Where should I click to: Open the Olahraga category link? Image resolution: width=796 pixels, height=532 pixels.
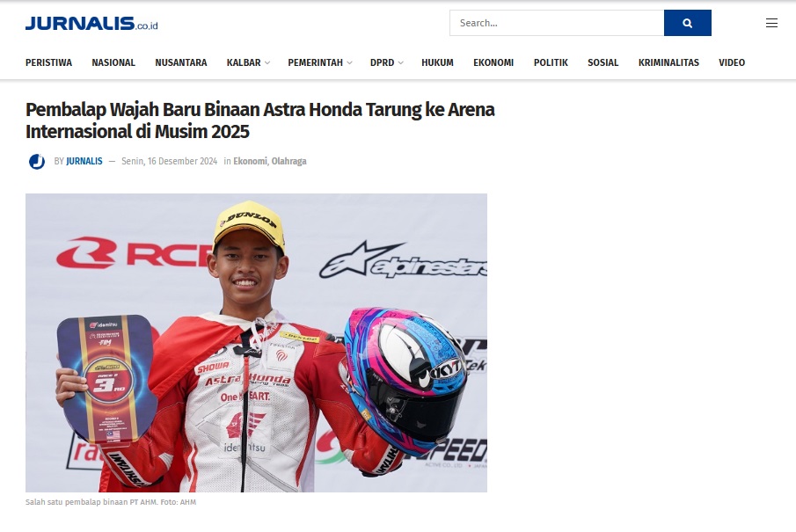288,161
